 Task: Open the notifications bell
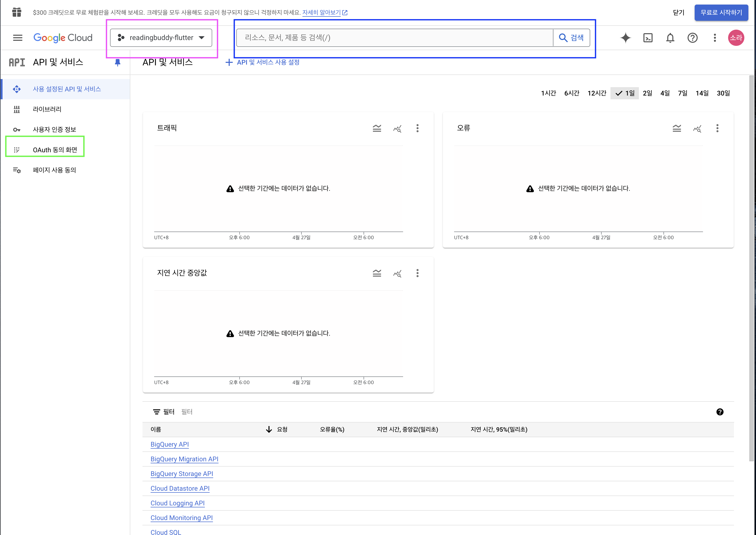pos(670,38)
